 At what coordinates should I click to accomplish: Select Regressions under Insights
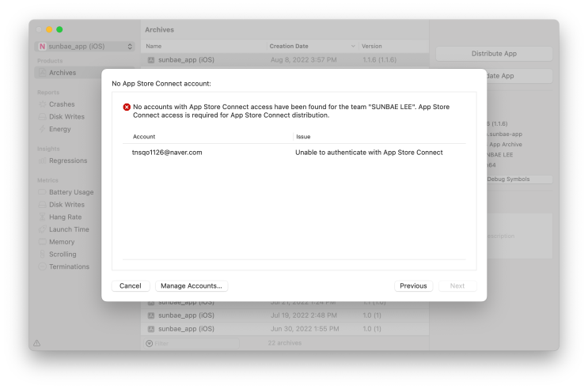coord(68,161)
